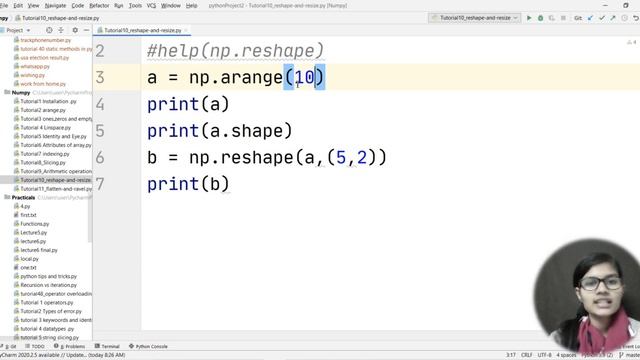Open Lecture5.py file
The image size is (640, 360).
click(33, 233)
